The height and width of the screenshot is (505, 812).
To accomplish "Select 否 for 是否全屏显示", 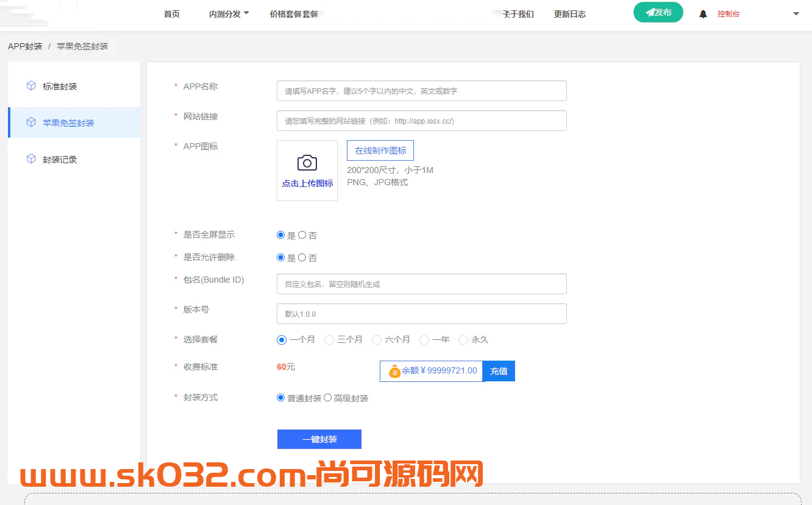I will pos(302,235).
